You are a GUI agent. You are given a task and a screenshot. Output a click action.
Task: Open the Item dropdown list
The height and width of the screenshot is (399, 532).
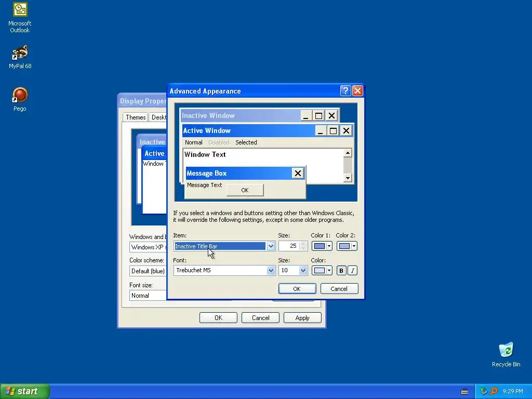pos(270,246)
